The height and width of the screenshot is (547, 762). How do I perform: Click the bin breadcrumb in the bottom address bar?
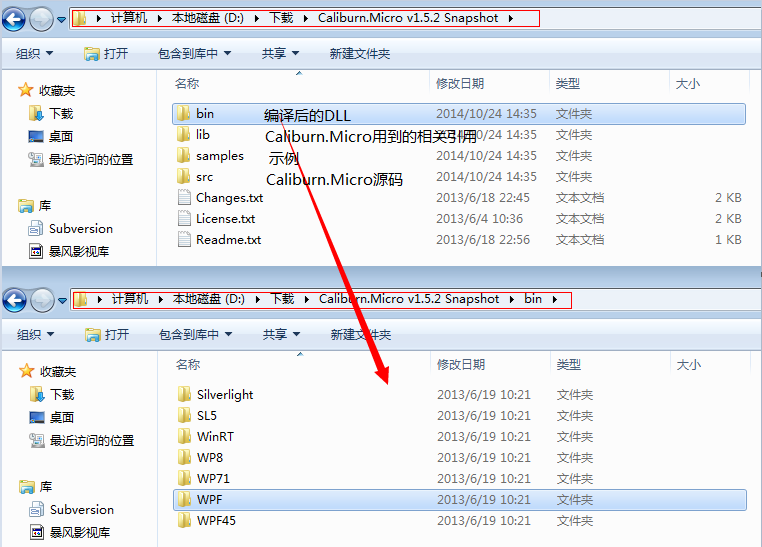point(533,299)
